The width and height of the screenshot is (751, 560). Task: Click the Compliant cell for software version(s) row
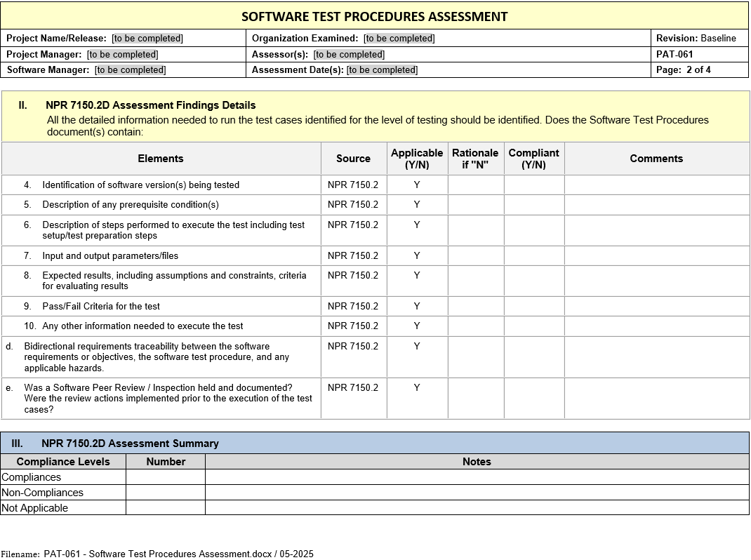click(x=533, y=185)
